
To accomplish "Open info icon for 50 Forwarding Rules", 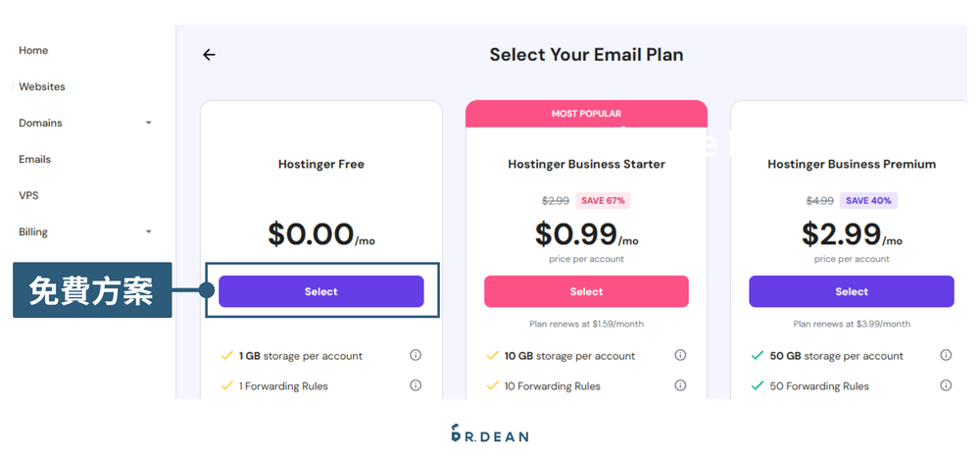I will coord(946,385).
